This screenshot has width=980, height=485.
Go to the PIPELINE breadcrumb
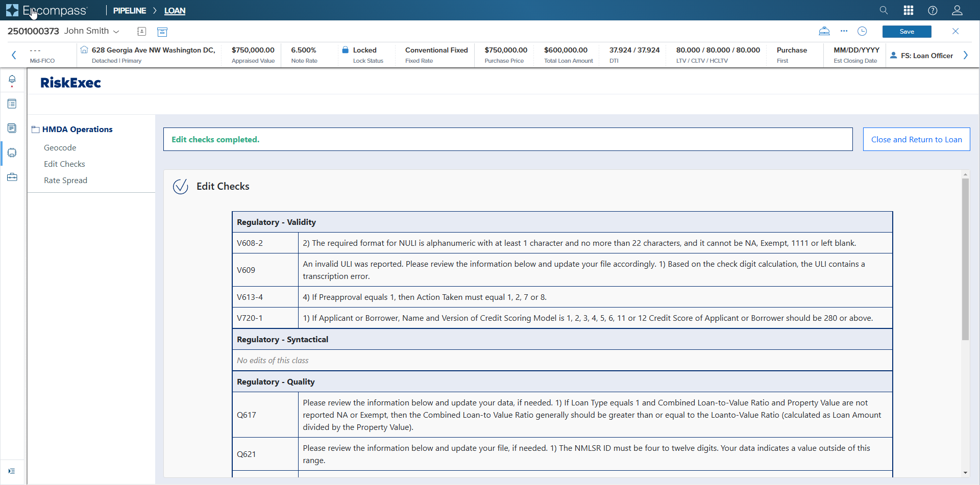point(130,11)
